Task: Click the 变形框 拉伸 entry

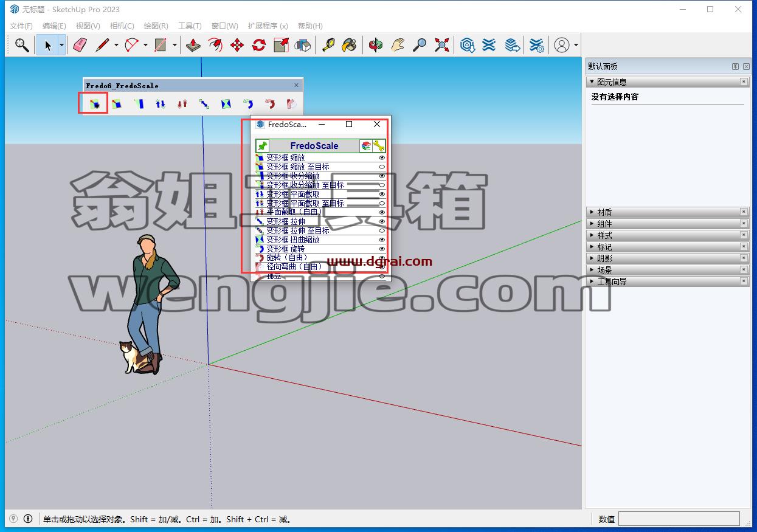Action: [x=286, y=221]
